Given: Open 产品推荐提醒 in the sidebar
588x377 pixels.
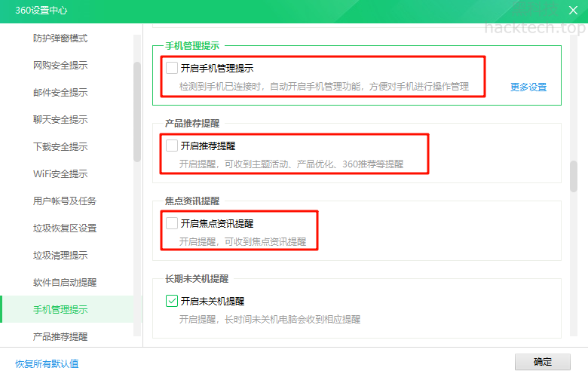Looking at the screenshot, I should (x=60, y=336).
